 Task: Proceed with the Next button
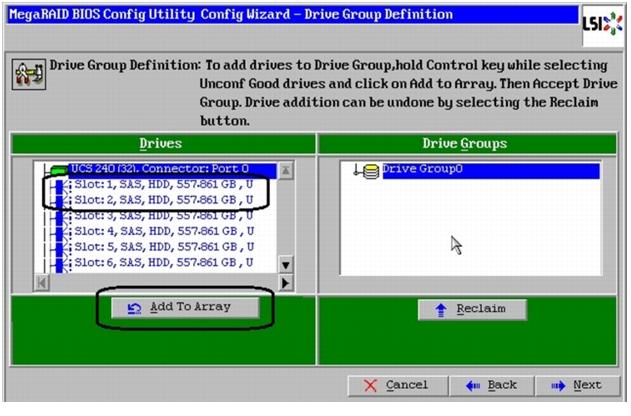pos(578,386)
